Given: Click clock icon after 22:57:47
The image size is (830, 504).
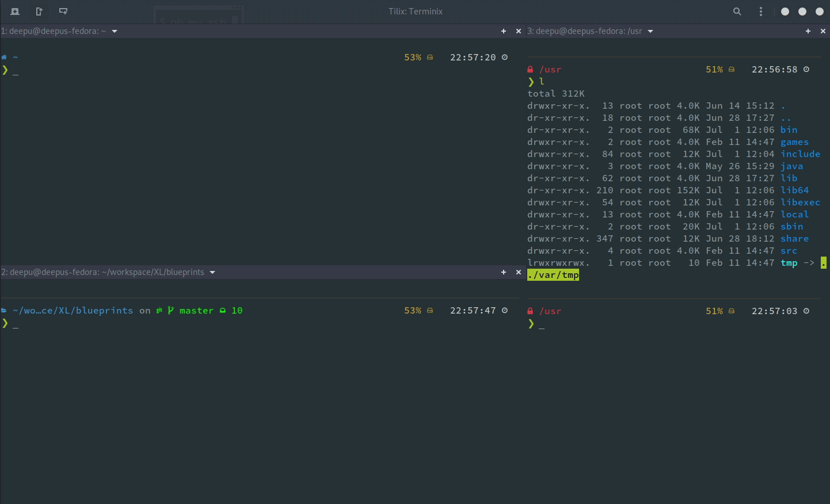Looking at the screenshot, I should coord(505,310).
